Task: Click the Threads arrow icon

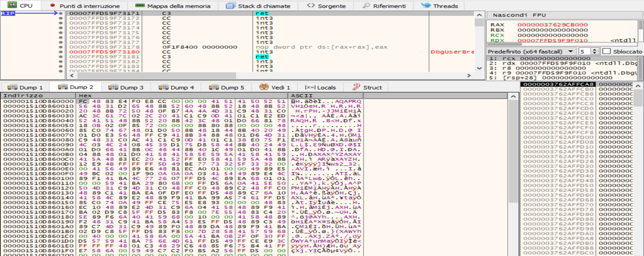Action: 426,5
